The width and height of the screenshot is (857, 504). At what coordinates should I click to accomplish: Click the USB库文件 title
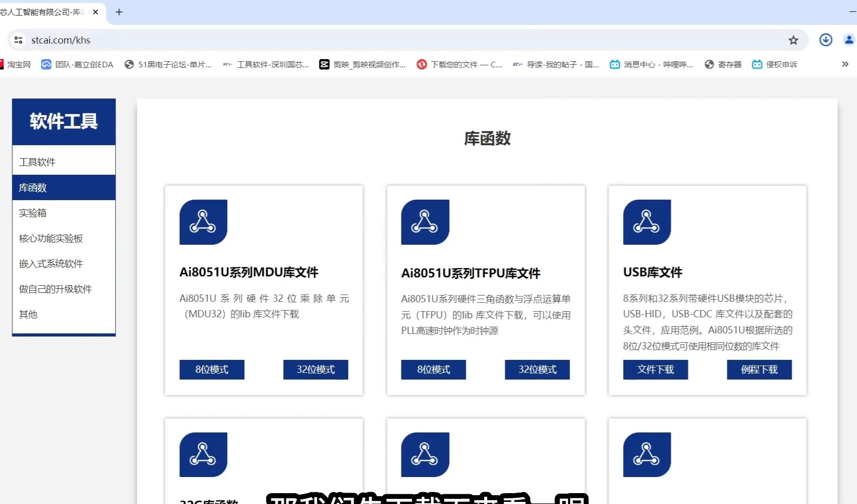[653, 272]
